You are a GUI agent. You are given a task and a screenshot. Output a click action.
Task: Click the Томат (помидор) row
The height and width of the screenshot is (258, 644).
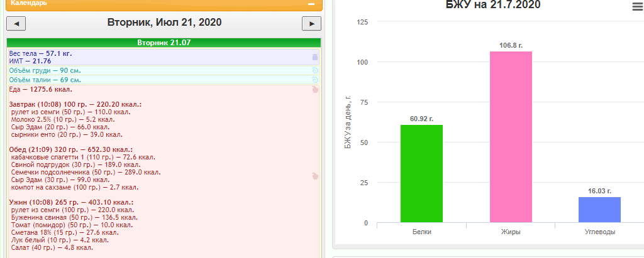click(72, 225)
